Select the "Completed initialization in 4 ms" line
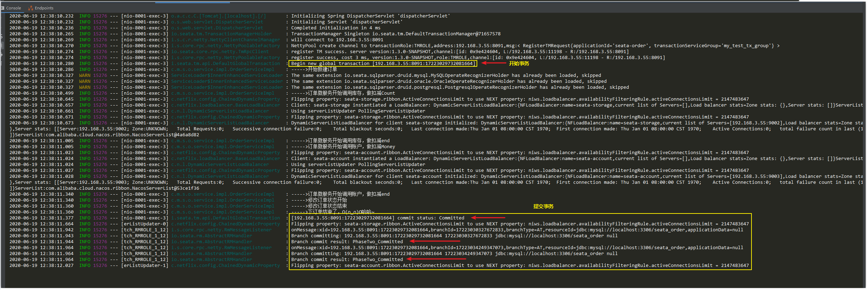The image size is (868, 290). [x=336, y=28]
